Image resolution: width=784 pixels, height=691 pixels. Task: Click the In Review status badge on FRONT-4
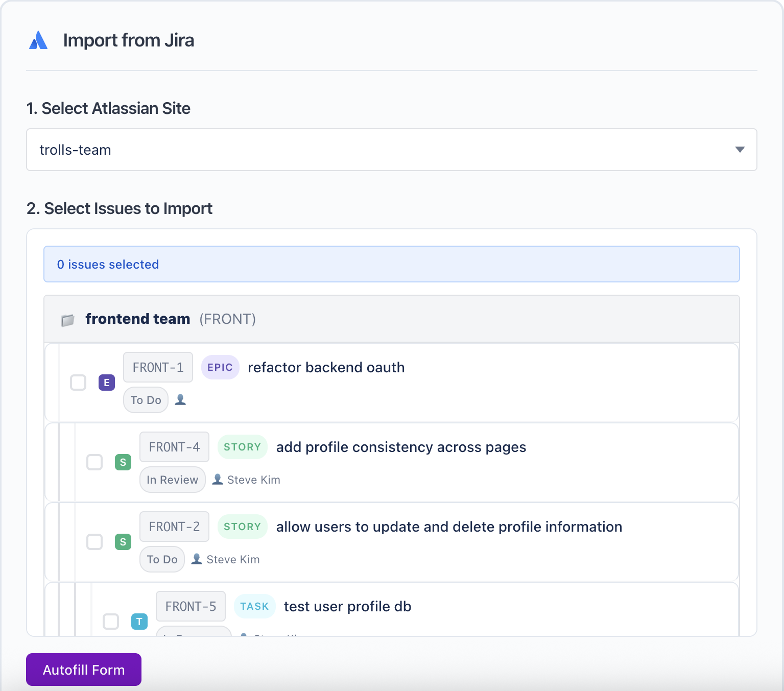pos(172,479)
